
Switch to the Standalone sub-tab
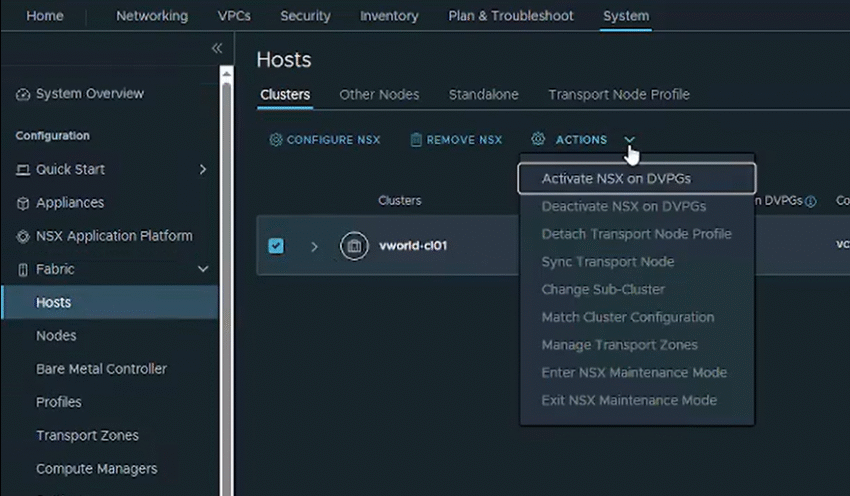coord(484,94)
